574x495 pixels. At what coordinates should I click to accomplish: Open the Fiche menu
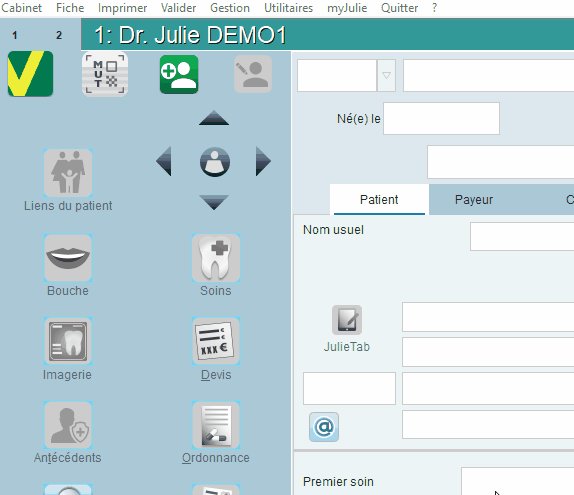pos(70,8)
